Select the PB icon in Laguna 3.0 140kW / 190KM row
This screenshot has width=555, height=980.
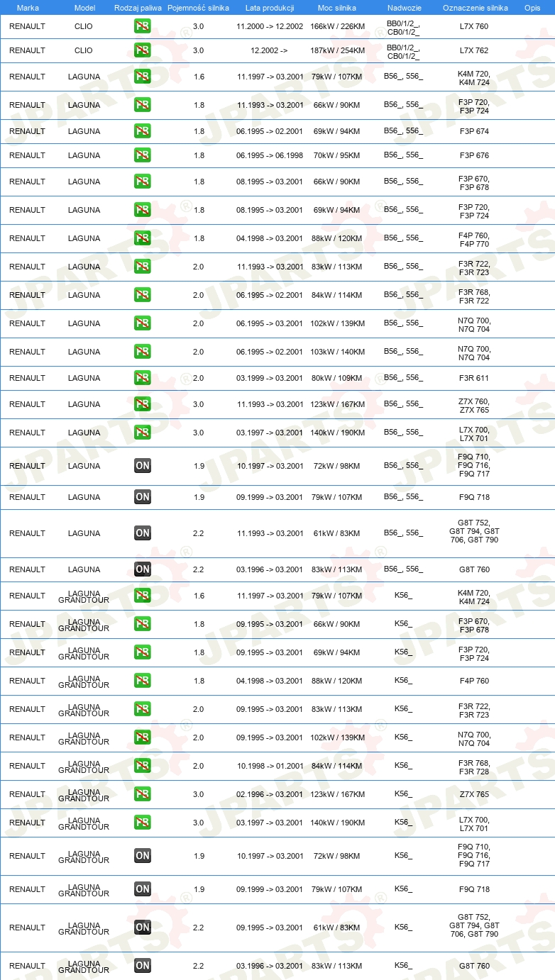tap(143, 433)
